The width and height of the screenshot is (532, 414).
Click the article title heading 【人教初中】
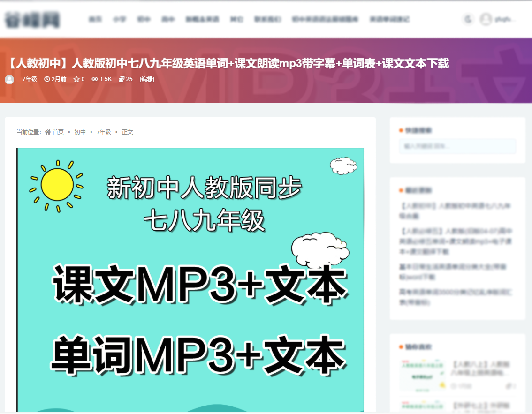[227, 63]
